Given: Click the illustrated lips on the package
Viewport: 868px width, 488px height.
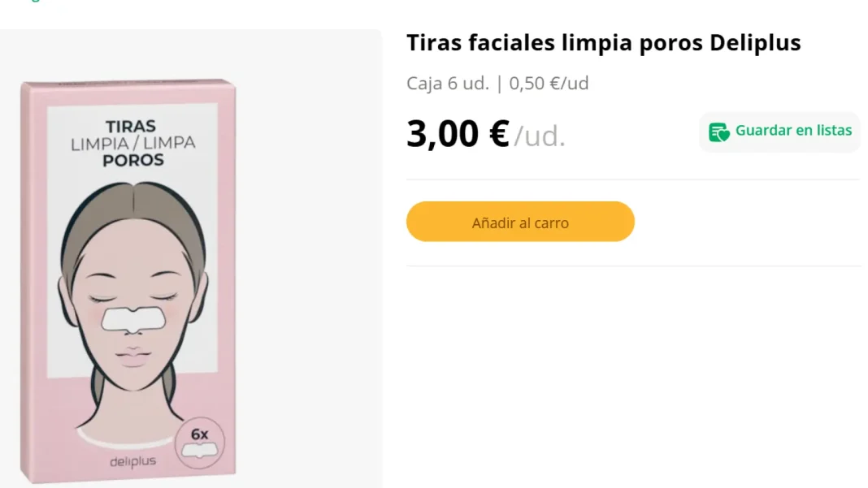Looking at the screenshot, I should click(x=134, y=355).
